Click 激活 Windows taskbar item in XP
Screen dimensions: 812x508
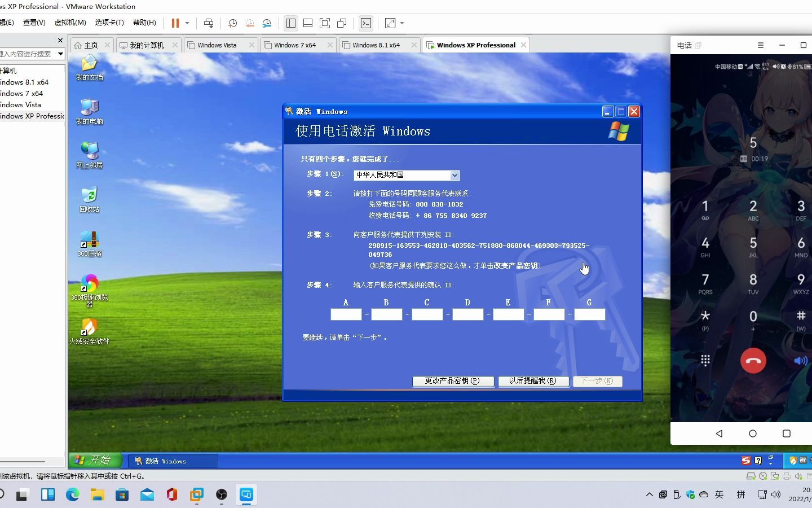pyautogui.click(x=173, y=461)
